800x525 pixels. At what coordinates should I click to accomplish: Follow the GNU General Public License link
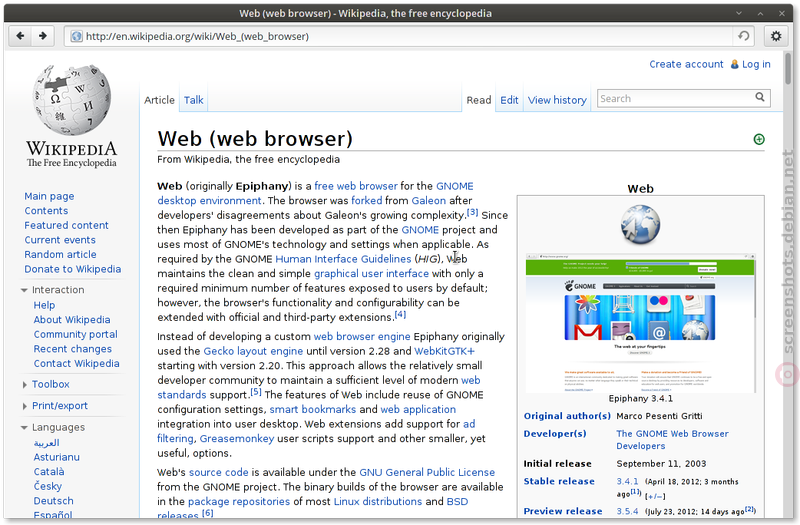(x=427, y=472)
